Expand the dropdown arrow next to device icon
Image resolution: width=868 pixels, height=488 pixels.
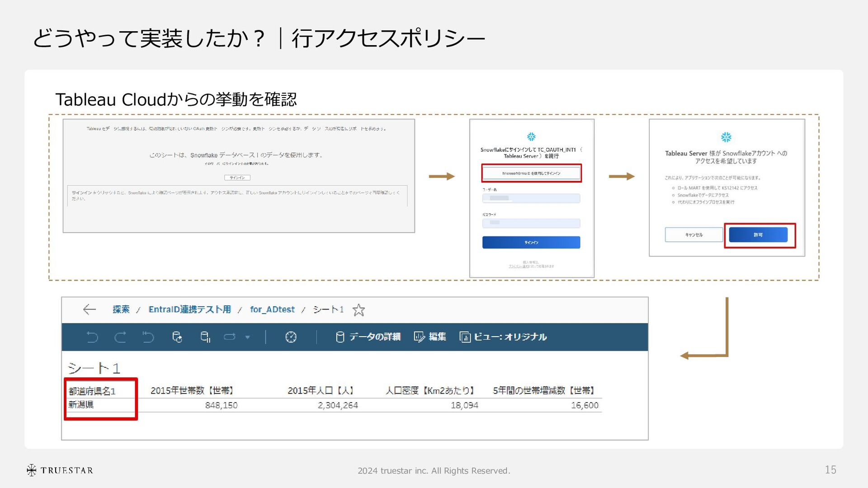click(247, 337)
